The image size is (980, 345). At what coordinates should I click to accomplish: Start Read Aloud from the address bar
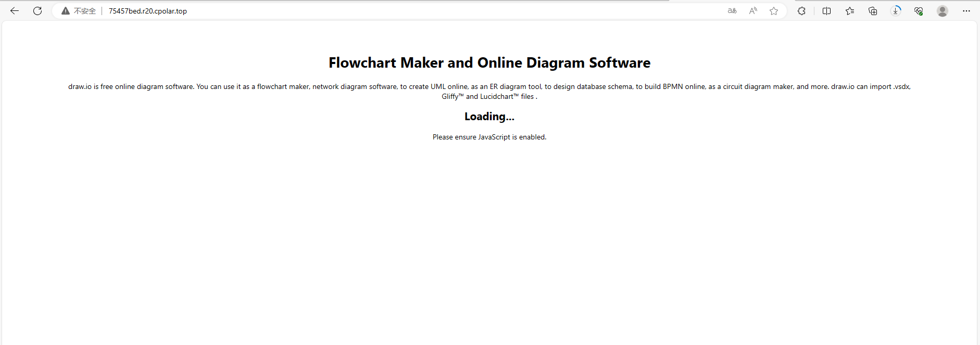[753, 11]
